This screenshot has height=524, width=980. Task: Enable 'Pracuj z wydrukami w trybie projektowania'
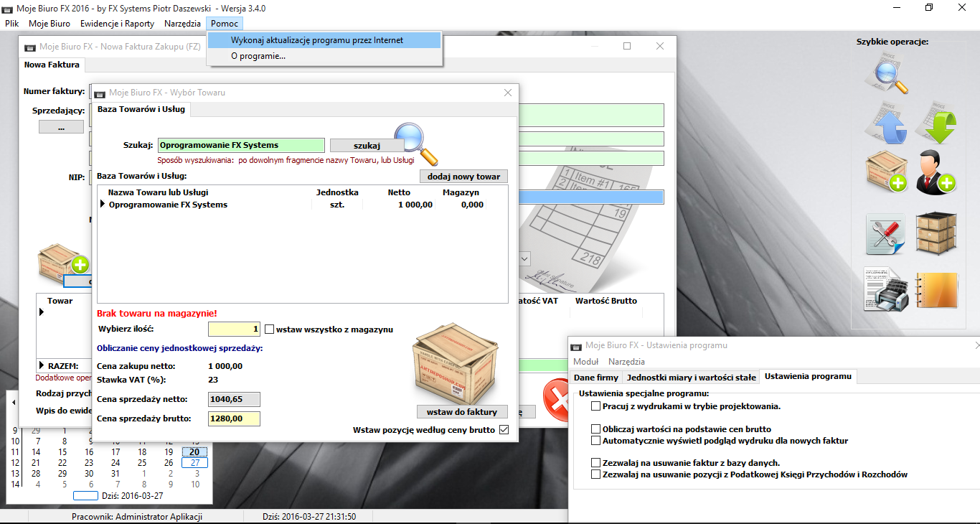point(595,406)
